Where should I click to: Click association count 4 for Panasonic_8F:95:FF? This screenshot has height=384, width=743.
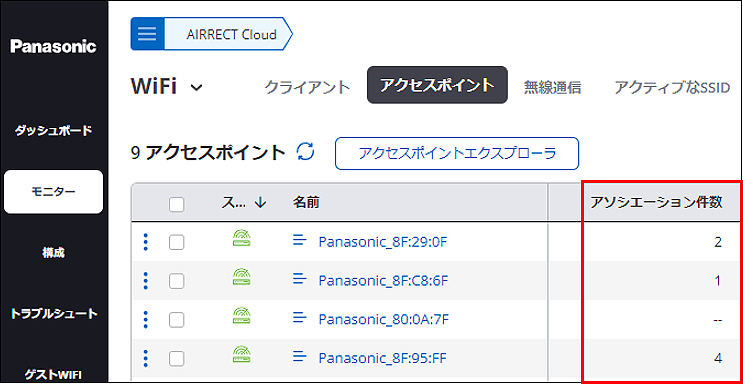718,358
